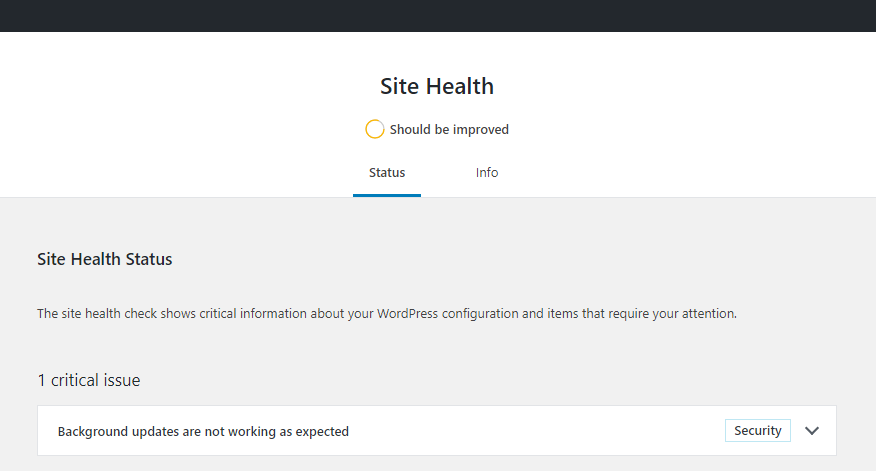Click the Site Health page title

click(x=437, y=87)
